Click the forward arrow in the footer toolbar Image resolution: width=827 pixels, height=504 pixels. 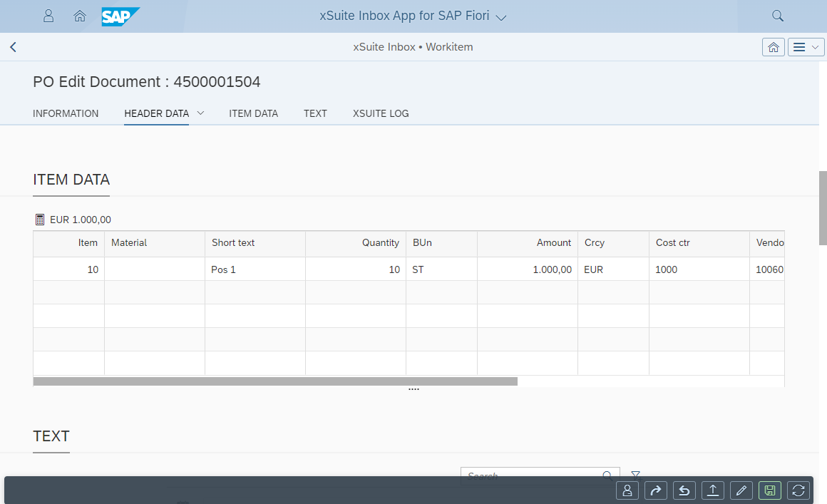656,490
